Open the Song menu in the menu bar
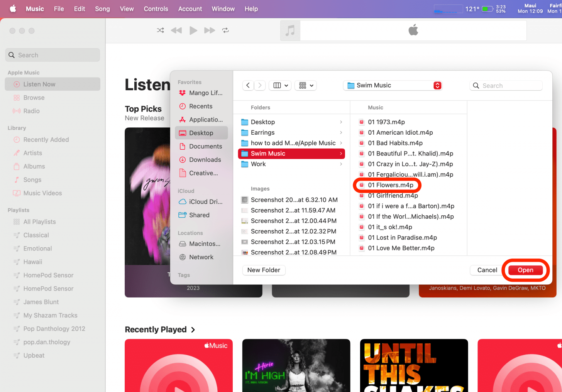 click(102, 9)
